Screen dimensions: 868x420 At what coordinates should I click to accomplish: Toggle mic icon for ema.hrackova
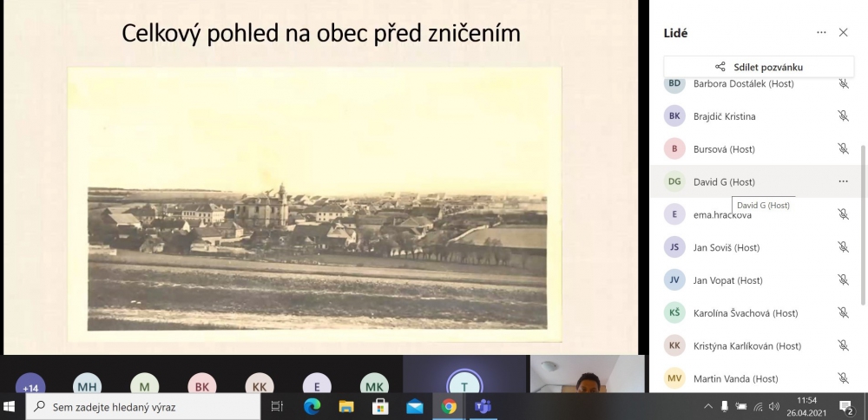(843, 214)
